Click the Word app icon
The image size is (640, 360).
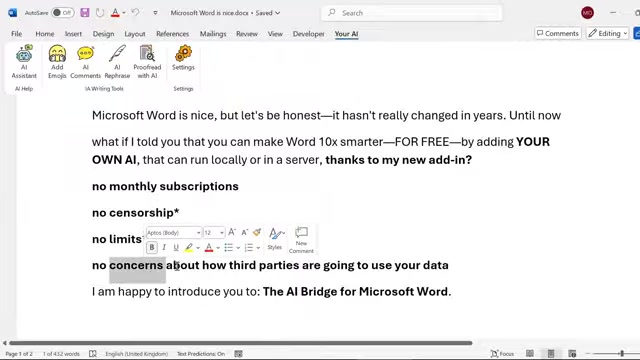pyautogui.click(x=13, y=13)
